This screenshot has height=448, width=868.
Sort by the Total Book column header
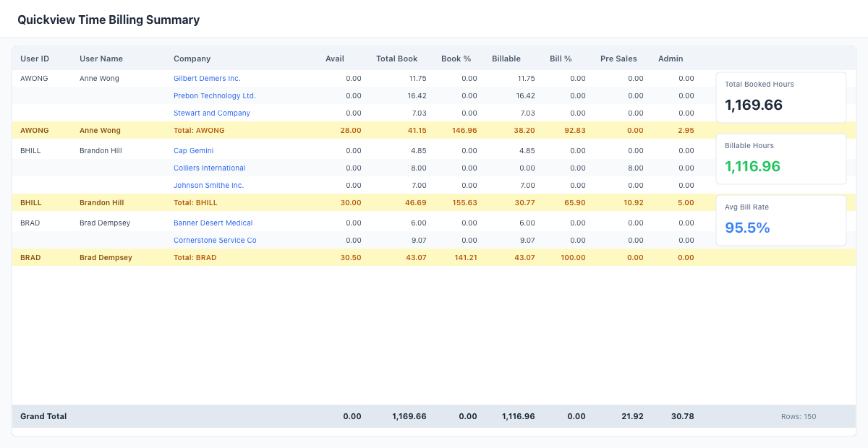point(396,59)
